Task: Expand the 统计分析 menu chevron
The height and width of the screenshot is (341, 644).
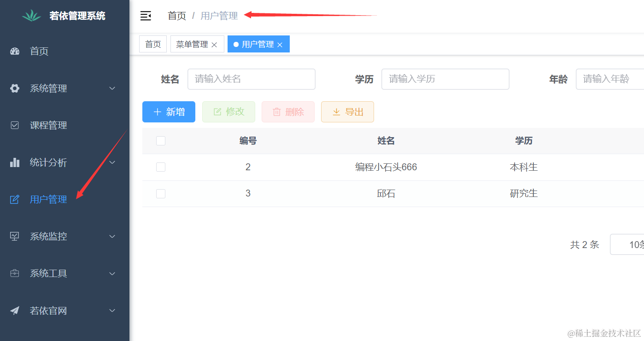Action: point(112,162)
